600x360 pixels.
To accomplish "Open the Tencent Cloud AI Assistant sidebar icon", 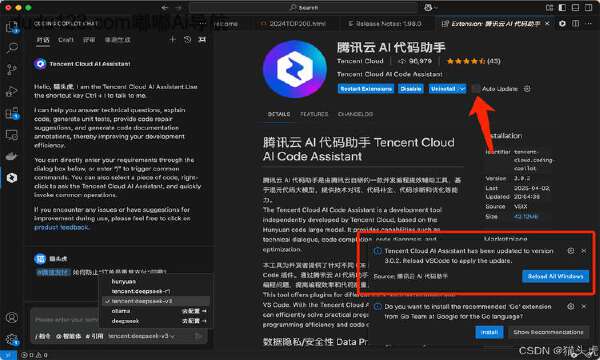I will tap(12, 178).
